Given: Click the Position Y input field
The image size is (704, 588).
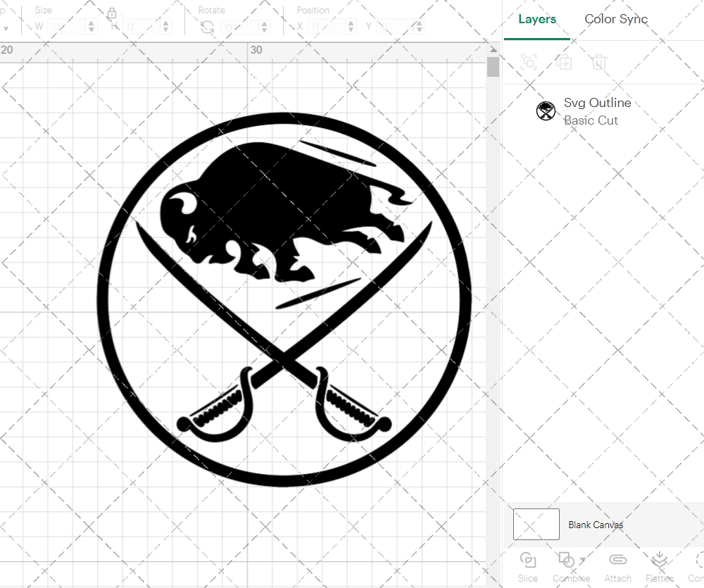Looking at the screenshot, I should [395, 27].
